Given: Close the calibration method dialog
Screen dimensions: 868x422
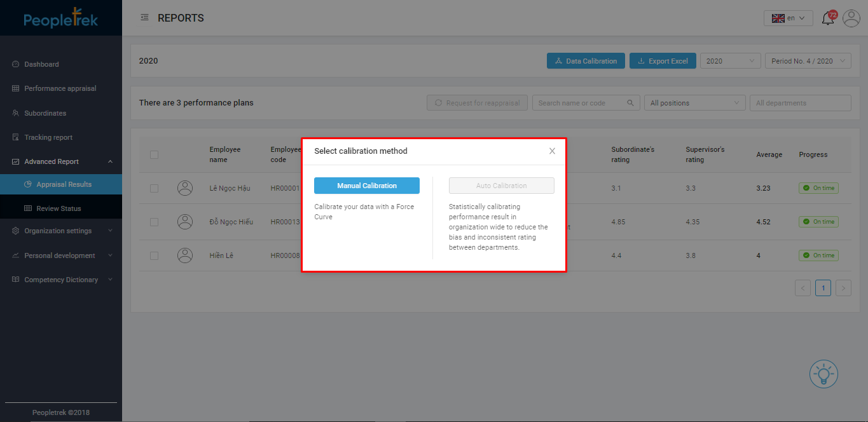Looking at the screenshot, I should [x=552, y=151].
